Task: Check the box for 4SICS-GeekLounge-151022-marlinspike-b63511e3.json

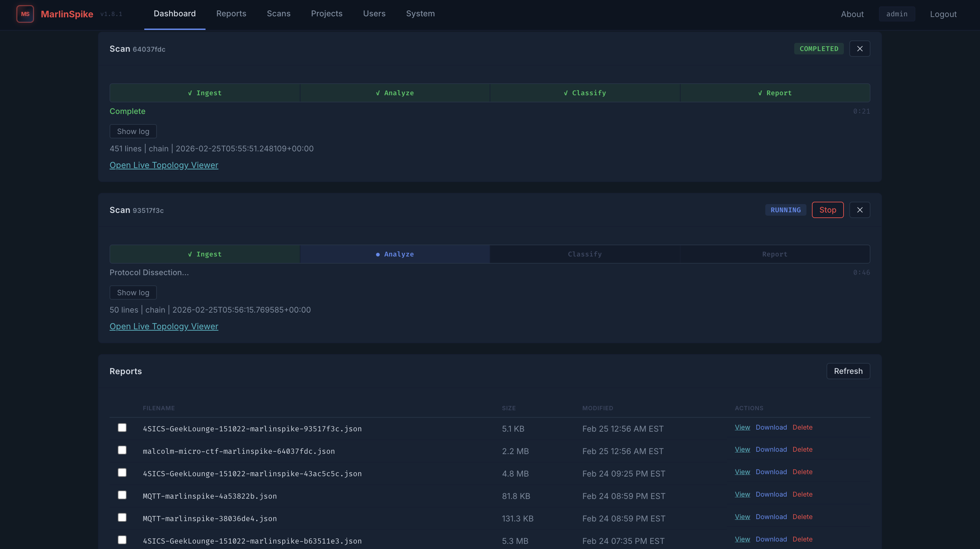Action: tap(122, 540)
